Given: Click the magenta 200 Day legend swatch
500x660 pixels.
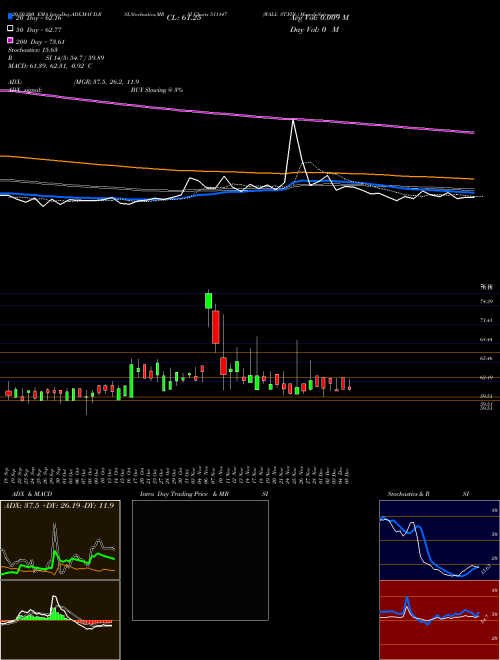Looking at the screenshot, I should tap(10, 41).
